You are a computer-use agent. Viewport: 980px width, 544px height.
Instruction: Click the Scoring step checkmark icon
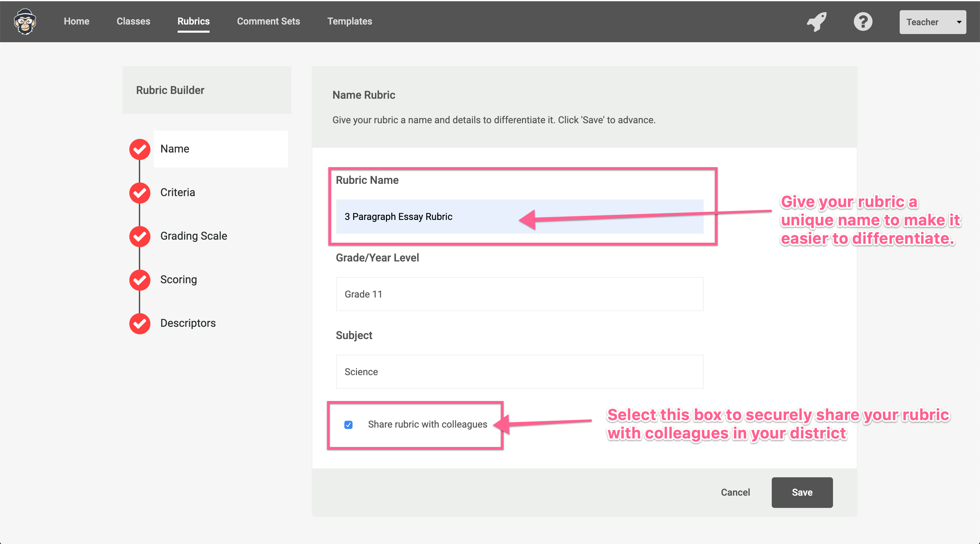click(x=140, y=280)
